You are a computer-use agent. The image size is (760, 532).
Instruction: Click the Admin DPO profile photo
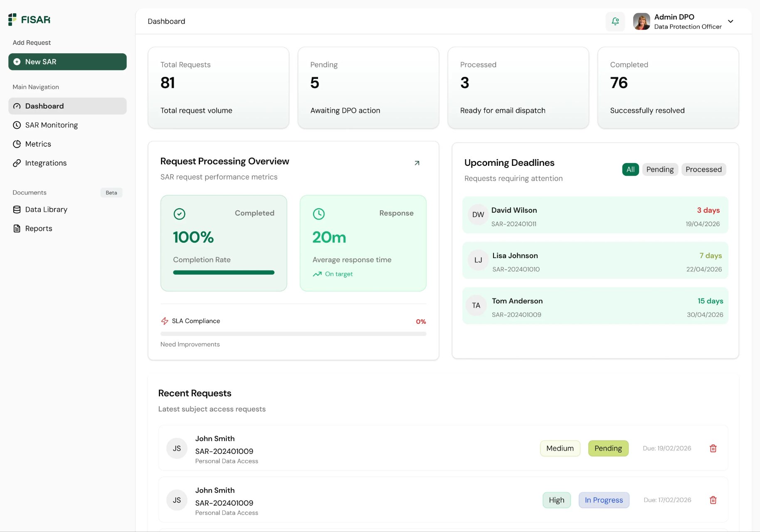coord(642,22)
